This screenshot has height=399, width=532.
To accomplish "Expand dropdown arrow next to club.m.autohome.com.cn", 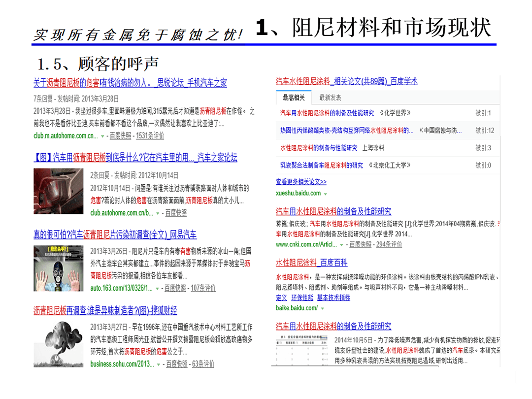I will (x=102, y=136).
